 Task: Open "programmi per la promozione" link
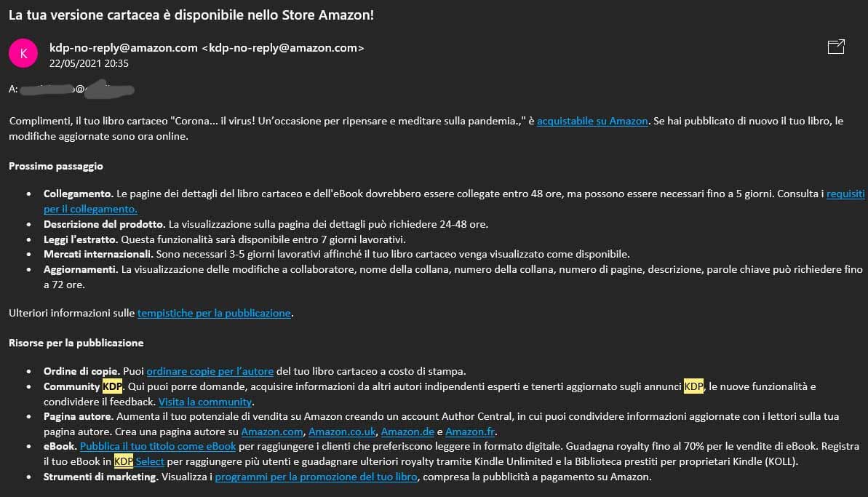click(316, 477)
